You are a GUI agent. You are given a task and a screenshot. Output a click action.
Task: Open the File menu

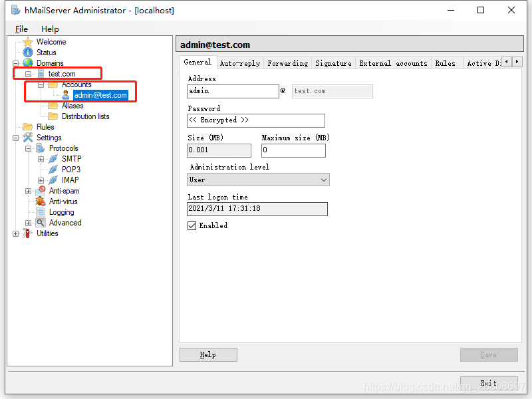click(21, 29)
